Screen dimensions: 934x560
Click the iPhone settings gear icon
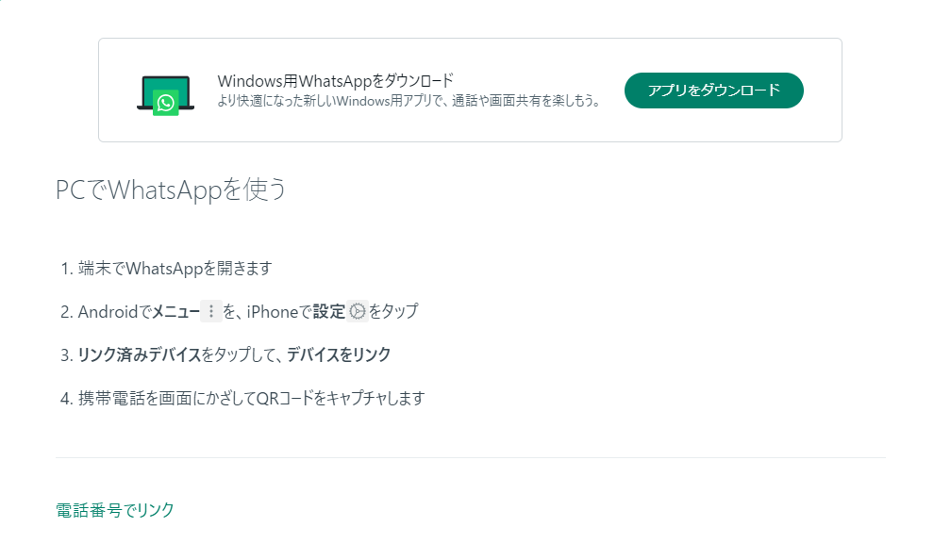pos(357,311)
